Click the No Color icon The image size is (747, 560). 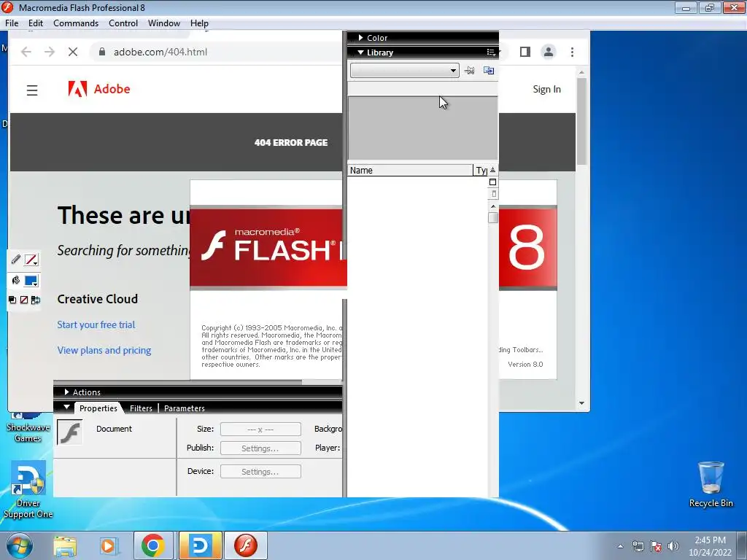24,300
